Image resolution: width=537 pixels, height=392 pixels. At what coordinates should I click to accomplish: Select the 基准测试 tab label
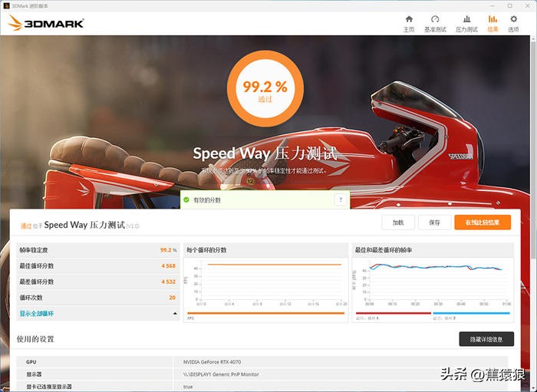pos(435,30)
